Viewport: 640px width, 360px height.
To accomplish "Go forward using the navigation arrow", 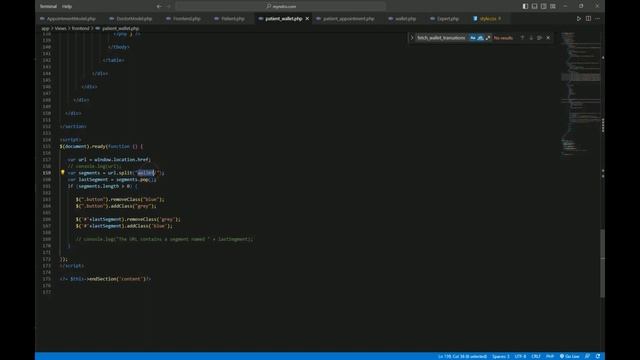I will coord(169,7).
